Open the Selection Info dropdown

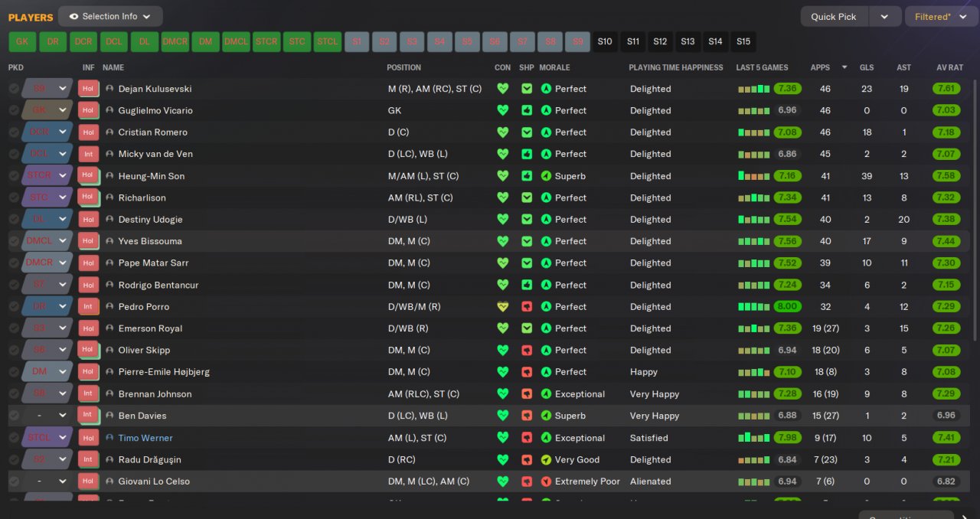point(110,16)
